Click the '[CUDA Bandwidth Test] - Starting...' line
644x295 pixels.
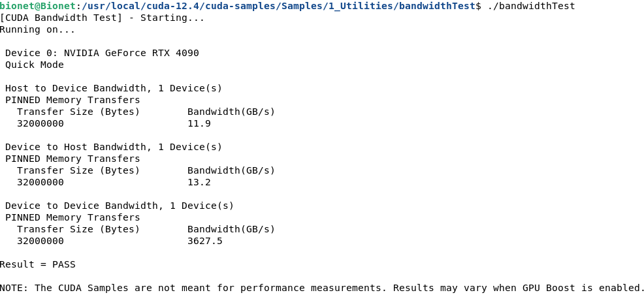coord(102,18)
